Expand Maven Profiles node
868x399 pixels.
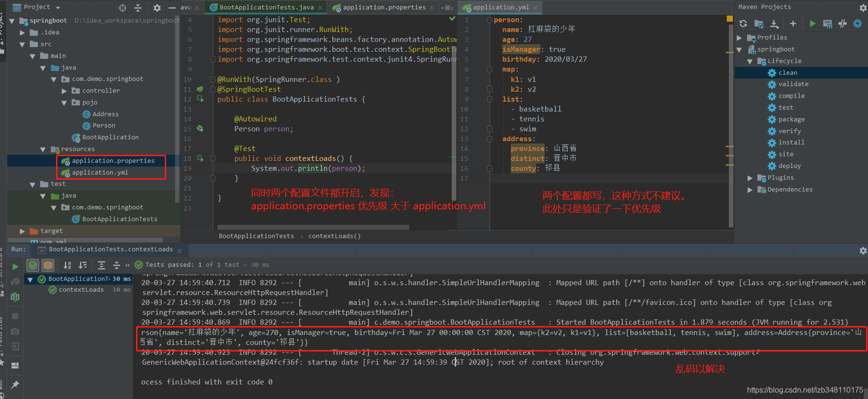(x=739, y=38)
